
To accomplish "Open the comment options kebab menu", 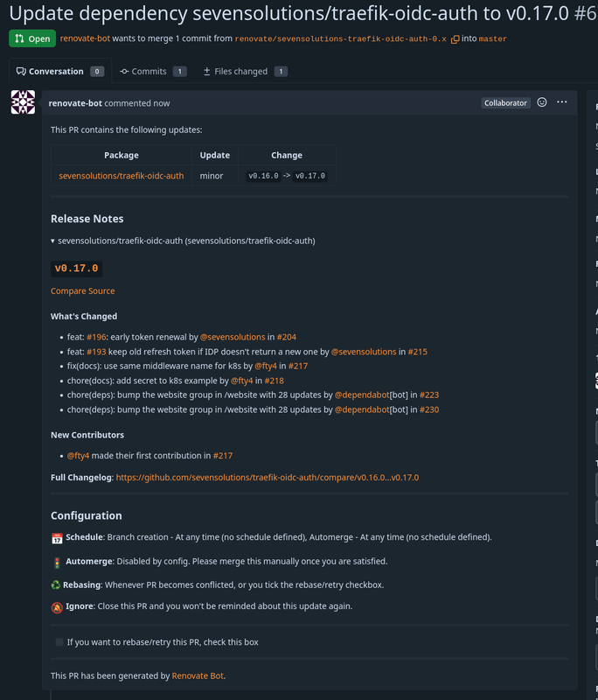I will [x=562, y=102].
